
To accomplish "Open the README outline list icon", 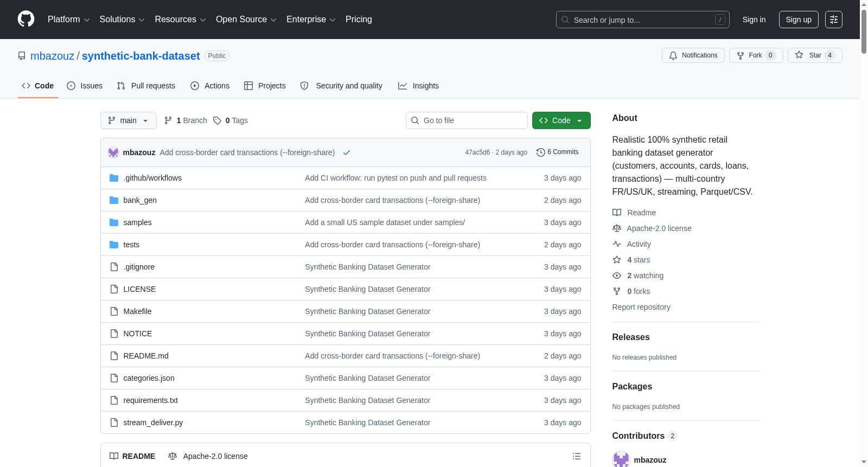I will pyautogui.click(x=577, y=456).
